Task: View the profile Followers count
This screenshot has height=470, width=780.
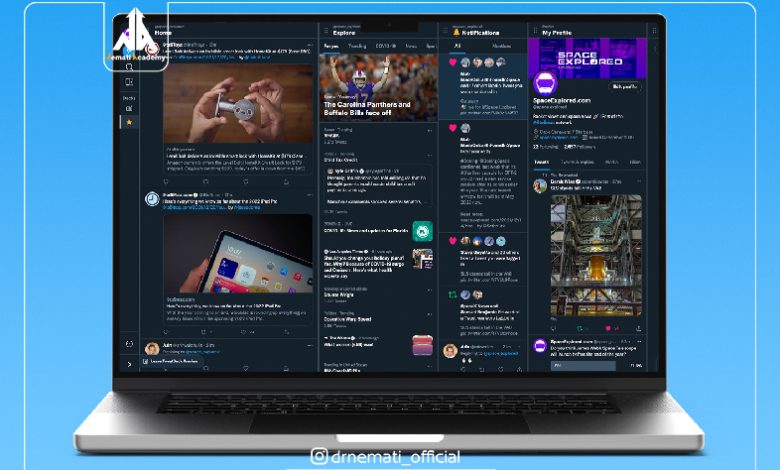Action: pyautogui.click(x=579, y=147)
